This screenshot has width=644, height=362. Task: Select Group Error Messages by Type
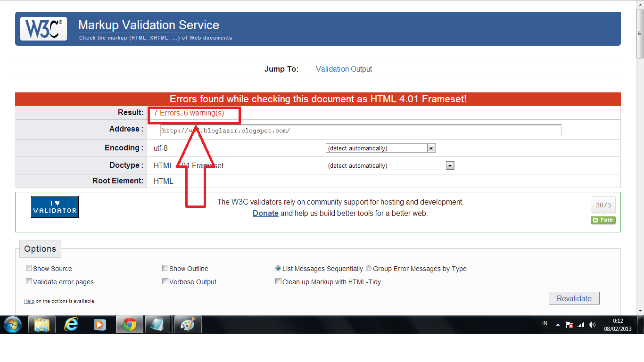(x=369, y=268)
